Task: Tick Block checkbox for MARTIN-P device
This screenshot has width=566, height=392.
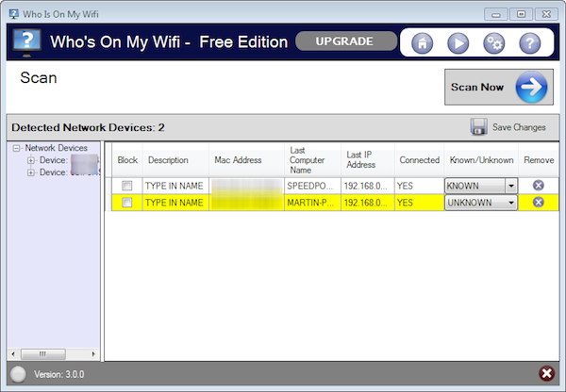Action: [x=126, y=203]
